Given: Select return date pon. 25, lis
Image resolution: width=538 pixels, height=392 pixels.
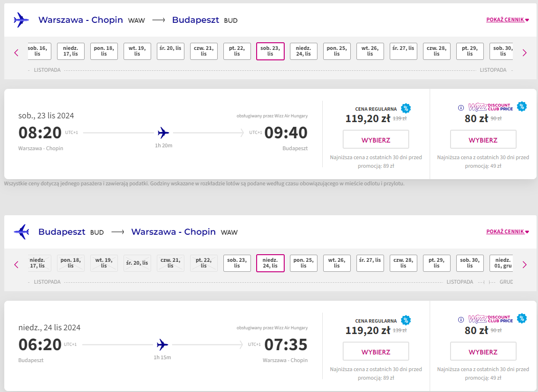Looking at the screenshot, I should 304,263.
